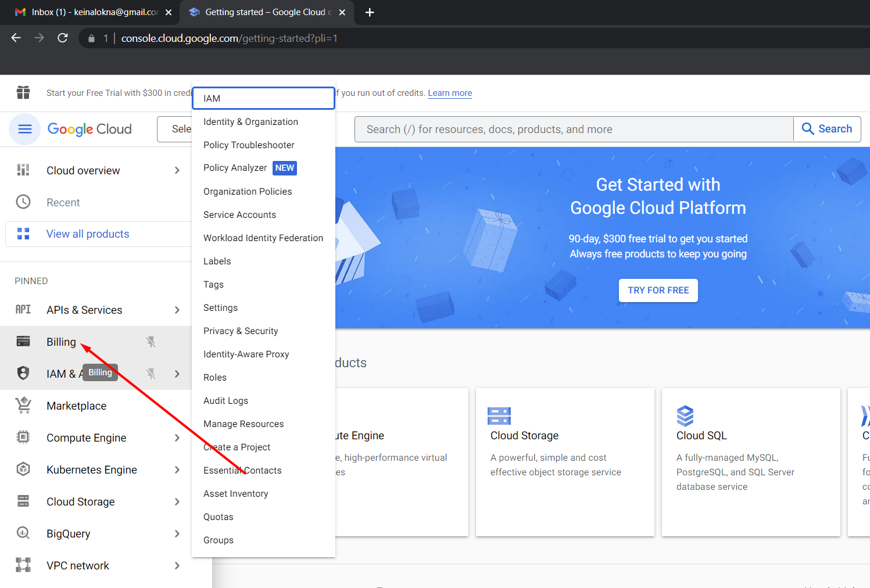The width and height of the screenshot is (870, 588).
Task: Click the browser address bar URL
Action: coord(230,38)
